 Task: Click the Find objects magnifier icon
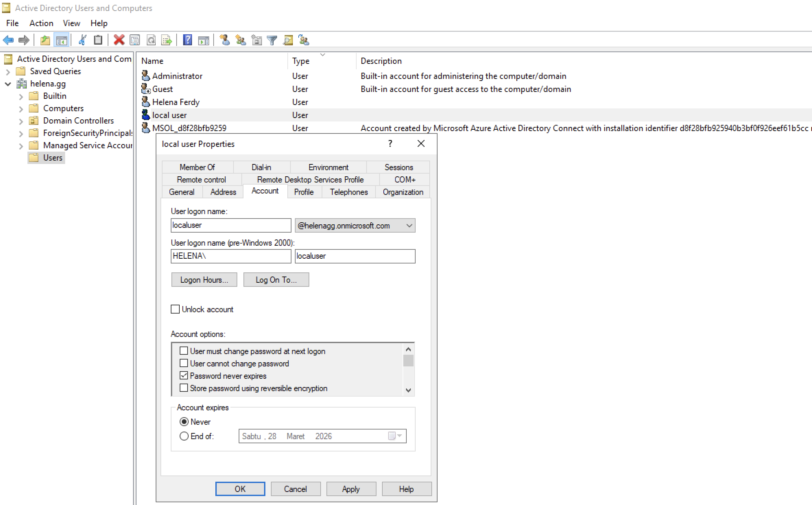[x=288, y=40]
